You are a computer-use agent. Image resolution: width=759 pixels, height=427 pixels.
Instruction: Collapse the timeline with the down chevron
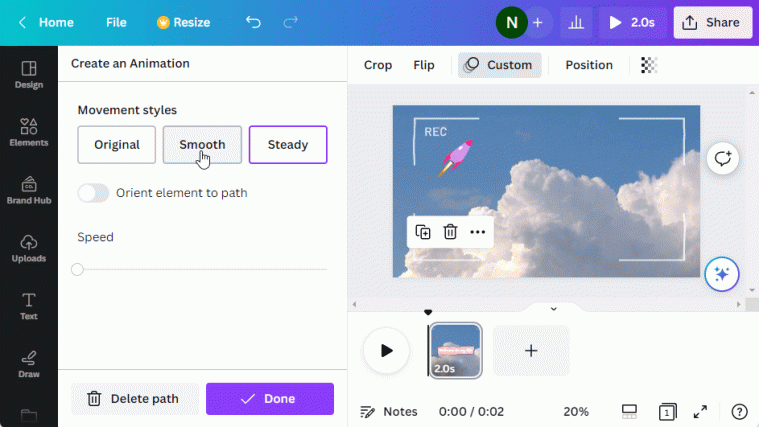click(554, 309)
